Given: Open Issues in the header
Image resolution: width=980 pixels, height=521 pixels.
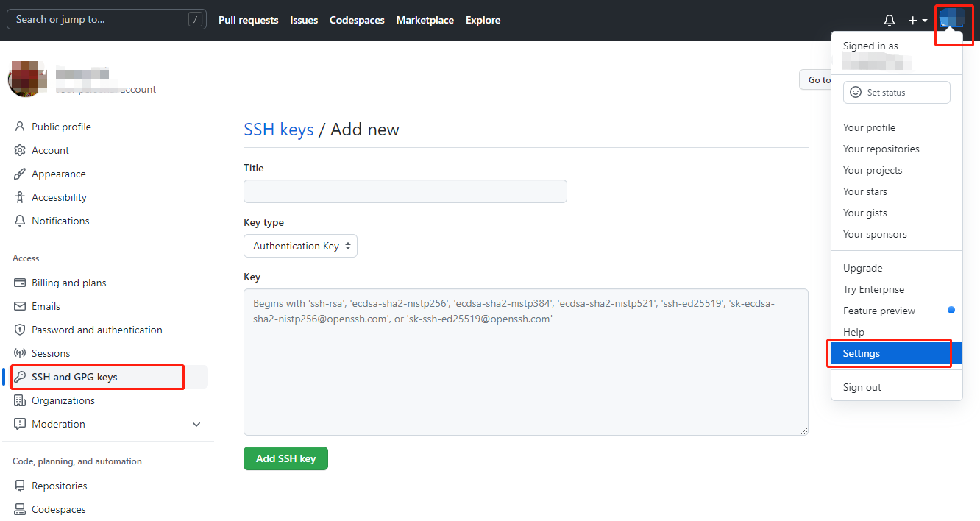Looking at the screenshot, I should coord(304,20).
